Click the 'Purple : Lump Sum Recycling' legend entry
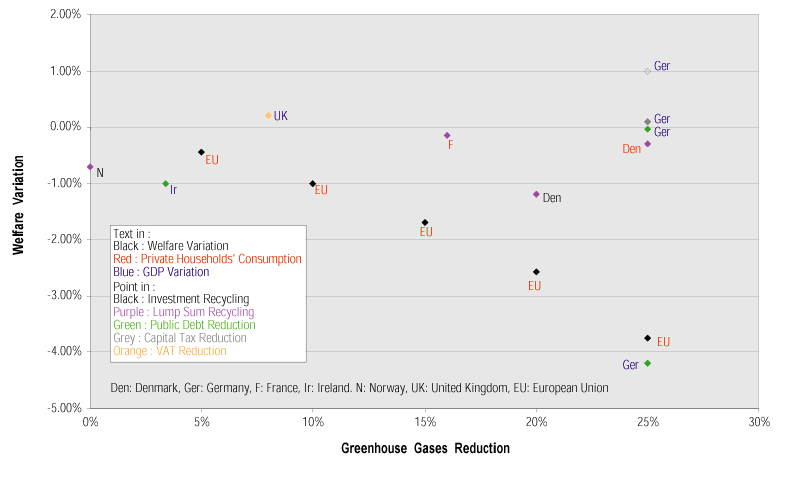Viewport: 785px width, 481px height. click(183, 311)
